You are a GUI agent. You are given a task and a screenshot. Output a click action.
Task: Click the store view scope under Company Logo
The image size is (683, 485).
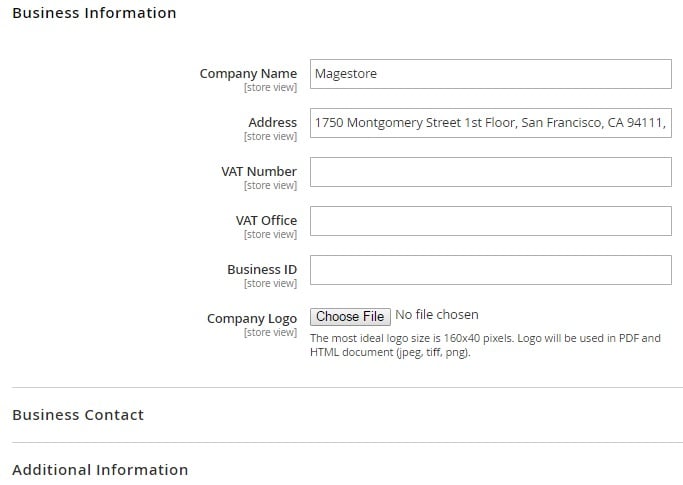pyautogui.click(x=270, y=332)
